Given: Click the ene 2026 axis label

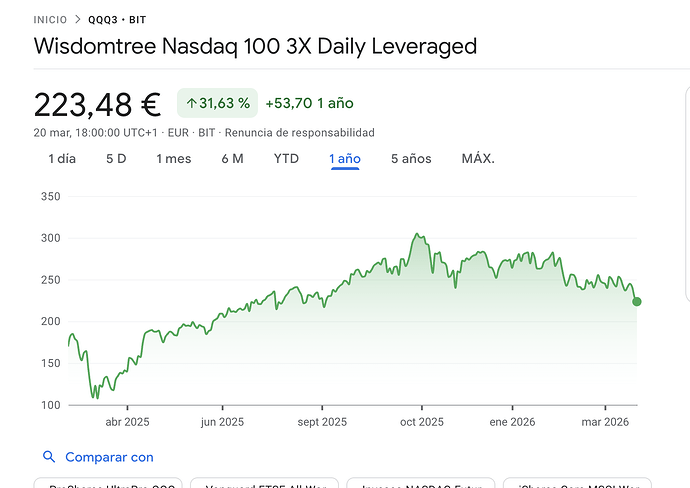Looking at the screenshot, I should tap(512, 422).
